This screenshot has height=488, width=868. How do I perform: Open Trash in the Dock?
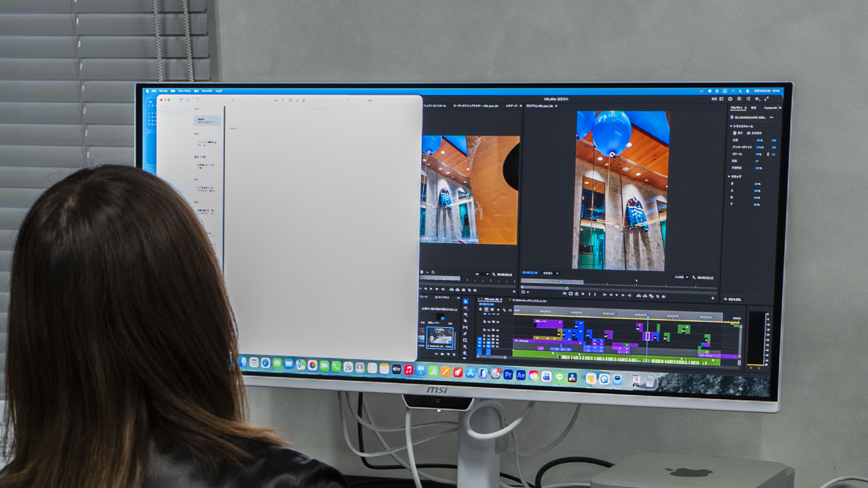coord(650,381)
